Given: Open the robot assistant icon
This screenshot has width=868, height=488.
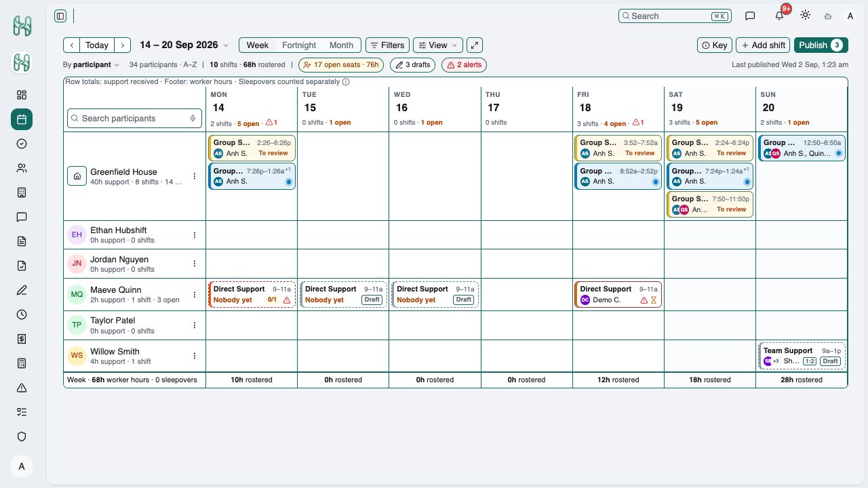Looking at the screenshot, I should [827, 16].
